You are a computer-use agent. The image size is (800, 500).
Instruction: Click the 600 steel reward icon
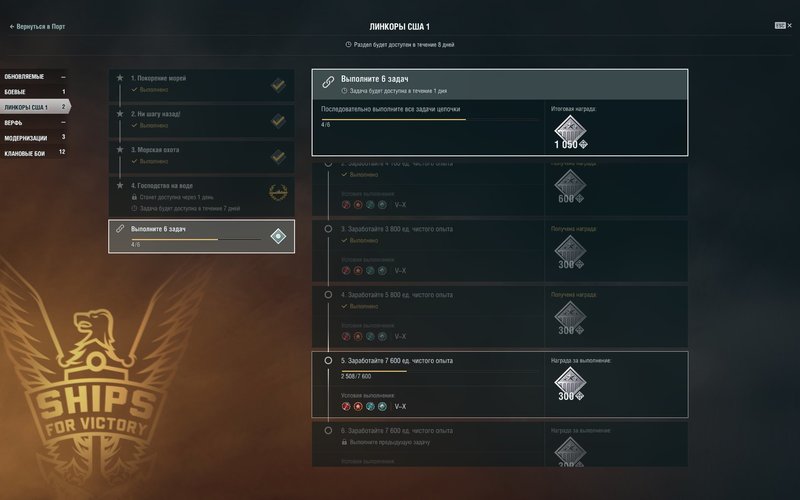click(x=570, y=187)
